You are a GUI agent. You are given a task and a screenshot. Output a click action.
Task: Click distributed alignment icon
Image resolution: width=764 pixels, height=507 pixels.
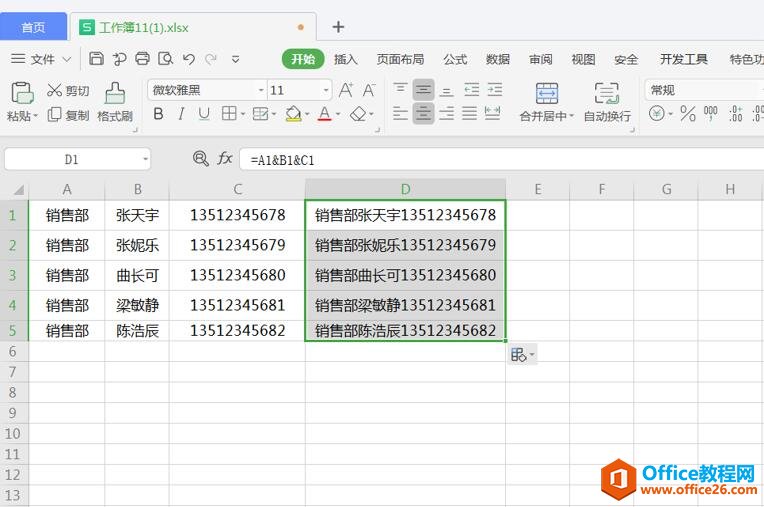click(x=493, y=113)
